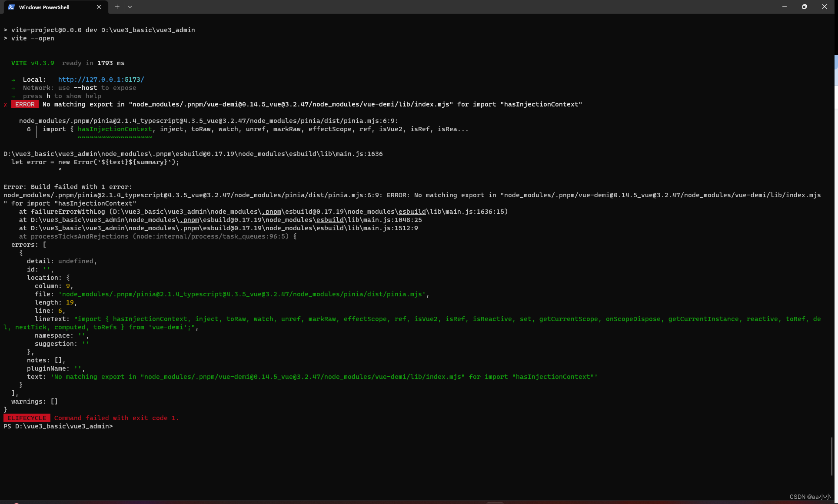Click the 'notes: [],' line
The image size is (838, 504).
click(x=46, y=360)
